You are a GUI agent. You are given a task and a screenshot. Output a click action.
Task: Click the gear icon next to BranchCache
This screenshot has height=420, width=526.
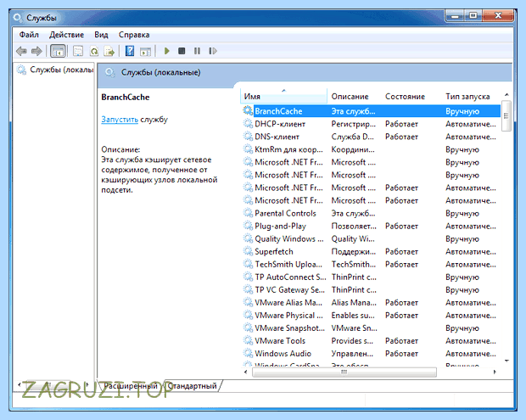tap(248, 110)
